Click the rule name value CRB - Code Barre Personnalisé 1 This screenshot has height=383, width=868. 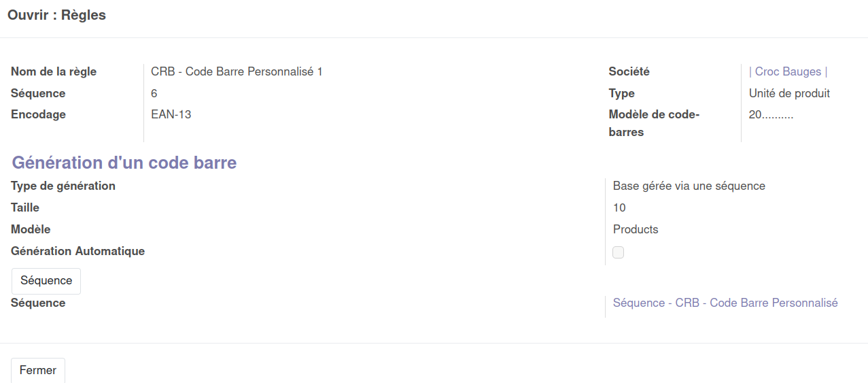coord(237,71)
